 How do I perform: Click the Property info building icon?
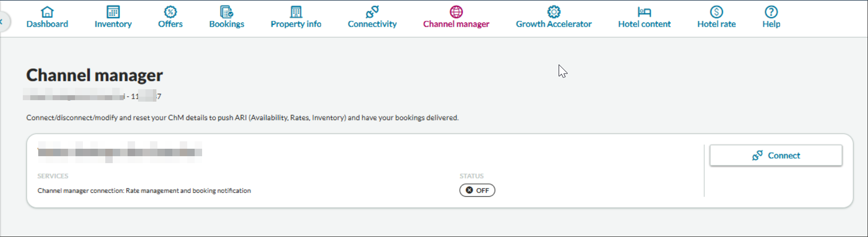[296, 11]
